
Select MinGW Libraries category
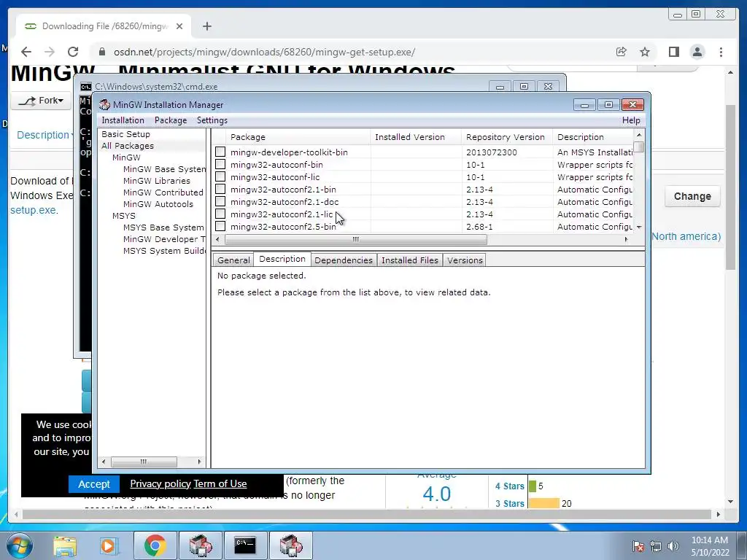point(157,181)
